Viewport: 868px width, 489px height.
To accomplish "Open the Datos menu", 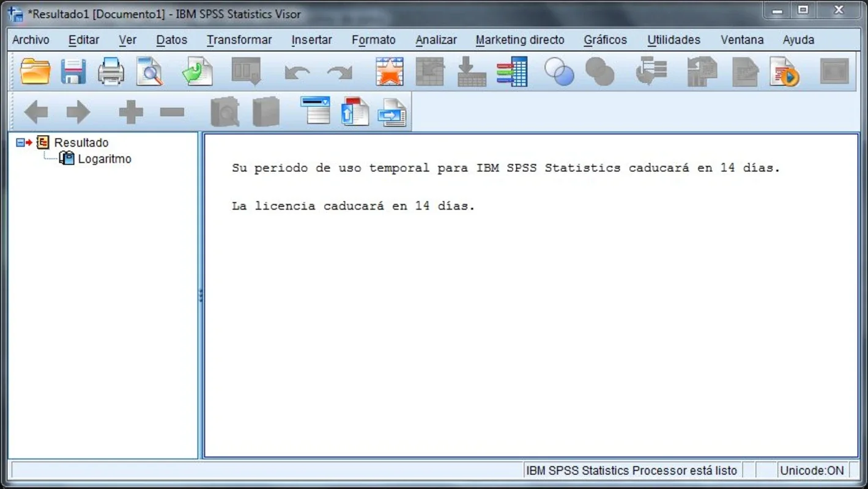I will [172, 40].
